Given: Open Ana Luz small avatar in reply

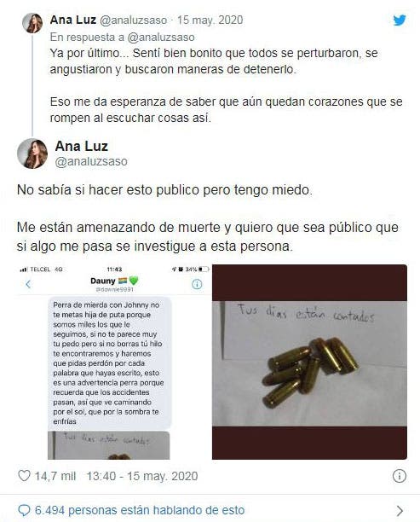Looking at the screenshot, I should 32,23.
